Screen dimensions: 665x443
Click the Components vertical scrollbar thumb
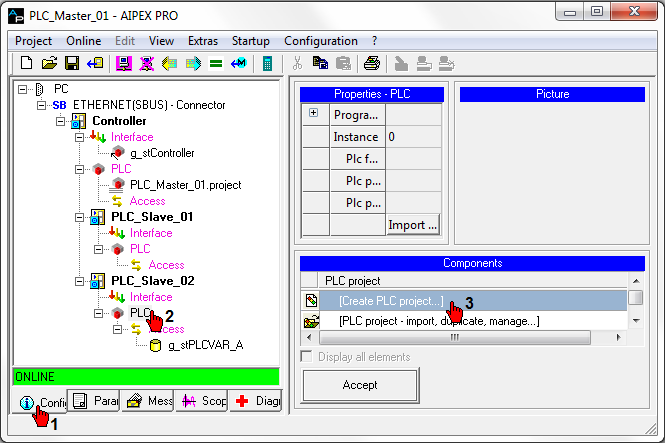[636, 297]
